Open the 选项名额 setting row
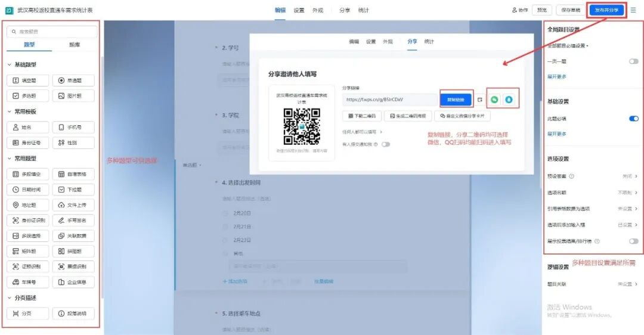 pos(592,192)
